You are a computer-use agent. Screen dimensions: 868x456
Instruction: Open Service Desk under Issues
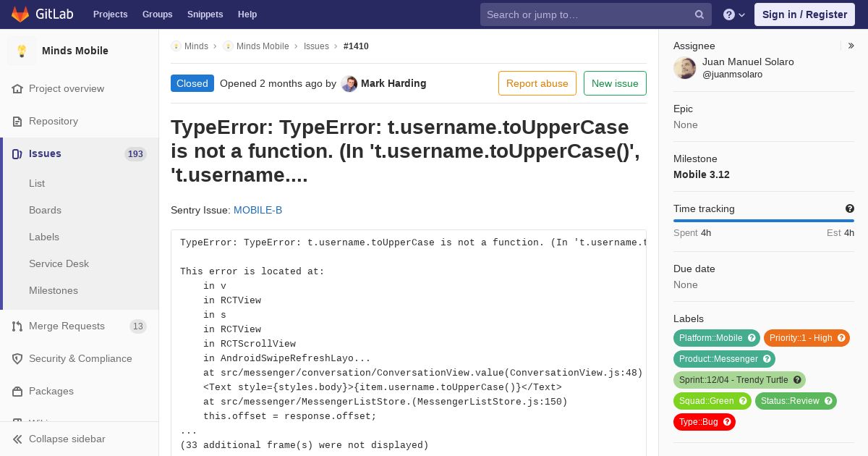tap(59, 263)
